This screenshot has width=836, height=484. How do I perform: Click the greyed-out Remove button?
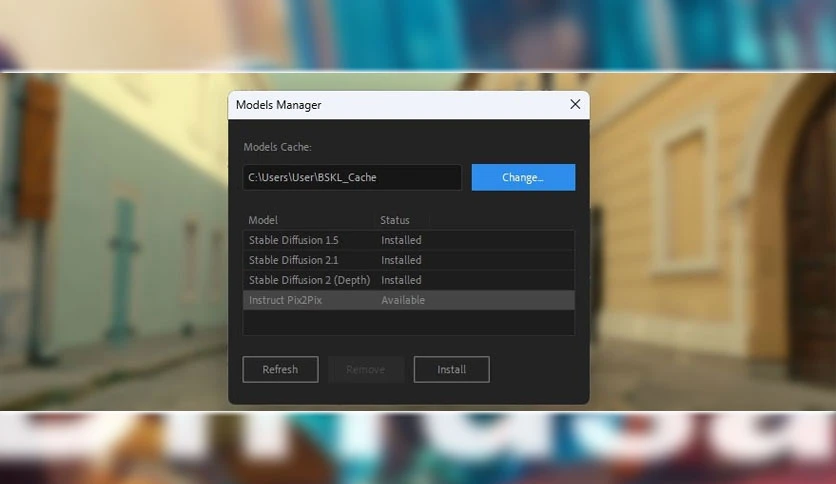tap(365, 369)
